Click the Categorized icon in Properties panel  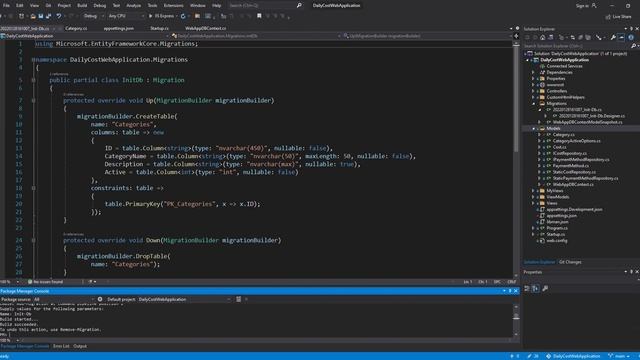point(527,289)
